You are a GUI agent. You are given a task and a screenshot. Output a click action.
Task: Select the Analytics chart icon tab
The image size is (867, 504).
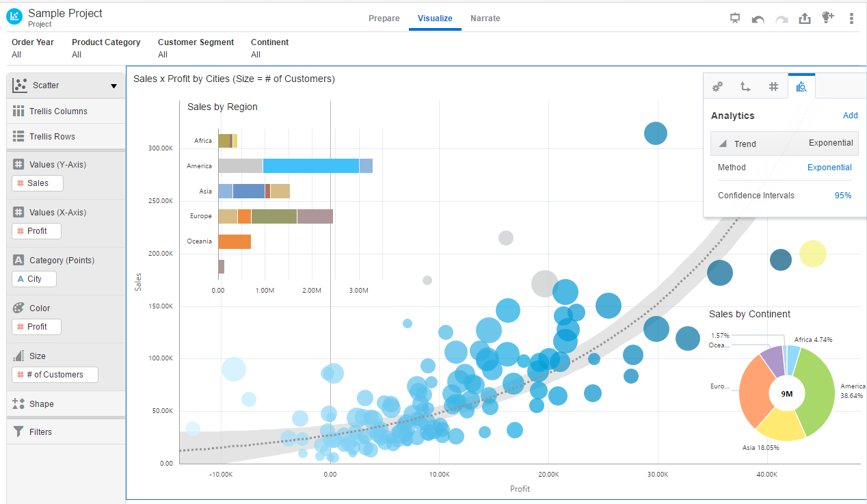click(x=801, y=86)
